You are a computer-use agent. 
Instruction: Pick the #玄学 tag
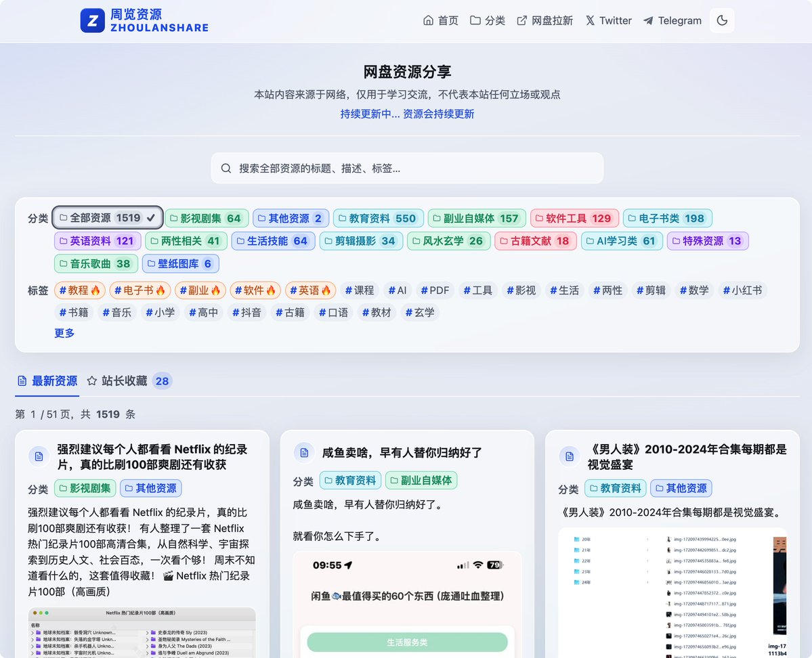[420, 313]
